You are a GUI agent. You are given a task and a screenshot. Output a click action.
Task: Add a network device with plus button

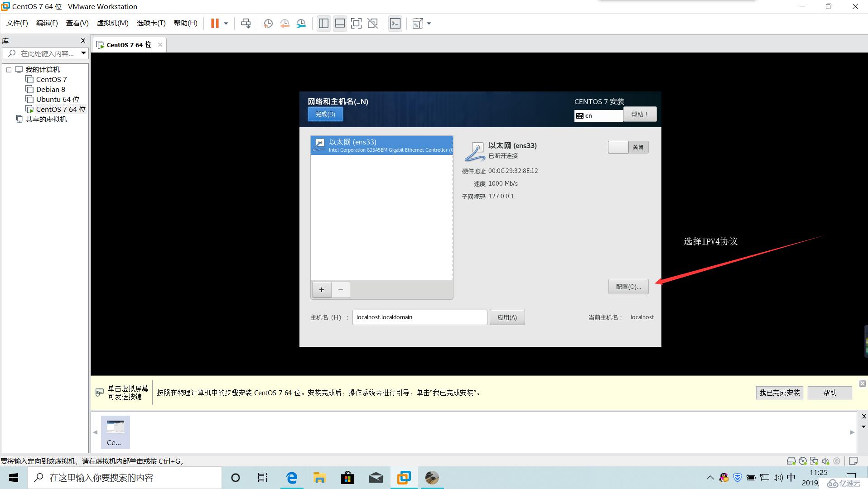322,290
